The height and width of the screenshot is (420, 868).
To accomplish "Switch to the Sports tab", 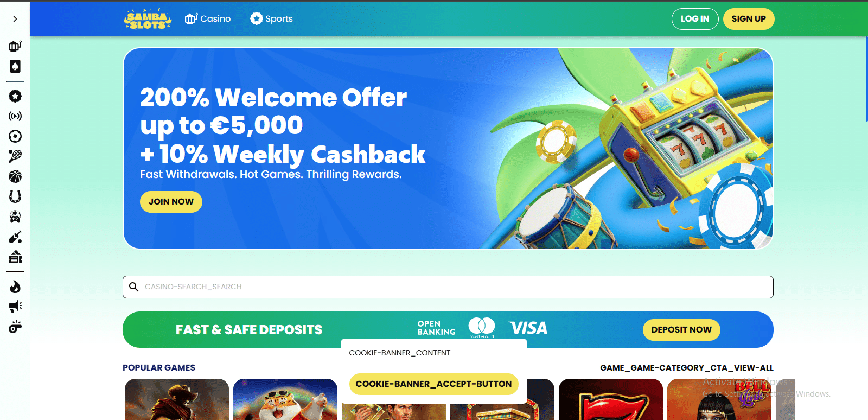I will (271, 18).
